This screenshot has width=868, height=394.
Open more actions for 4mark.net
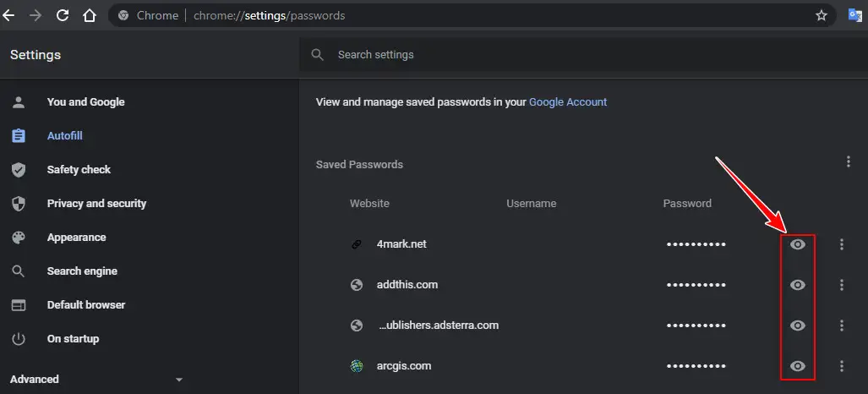(842, 244)
